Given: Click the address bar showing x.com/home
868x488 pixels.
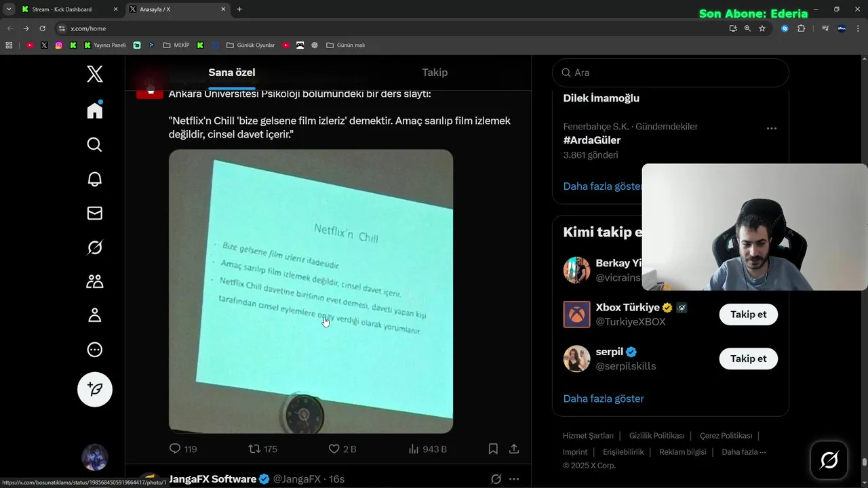Looking at the screenshot, I should click(x=387, y=28).
